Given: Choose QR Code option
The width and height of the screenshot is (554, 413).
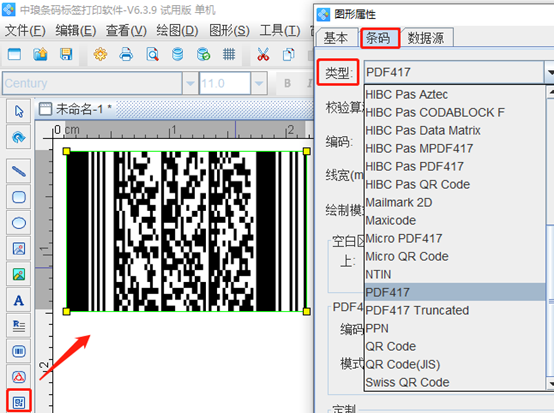Looking at the screenshot, I should pos(455,347).
